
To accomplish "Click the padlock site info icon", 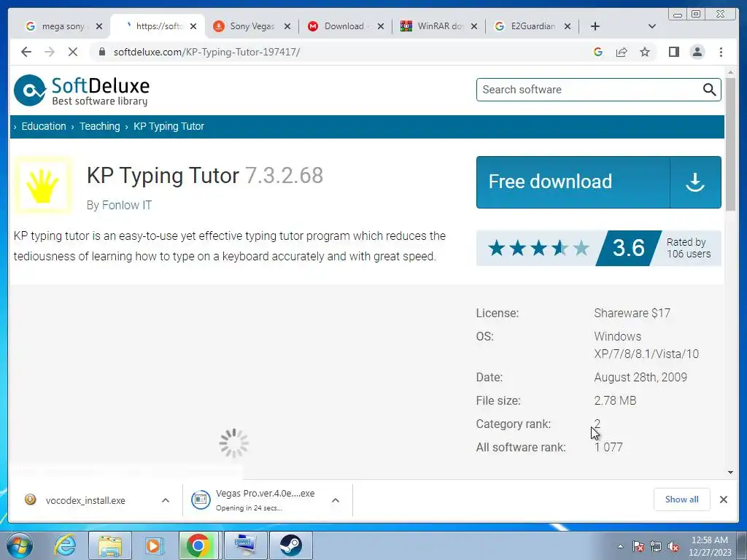I will [102, 52].
